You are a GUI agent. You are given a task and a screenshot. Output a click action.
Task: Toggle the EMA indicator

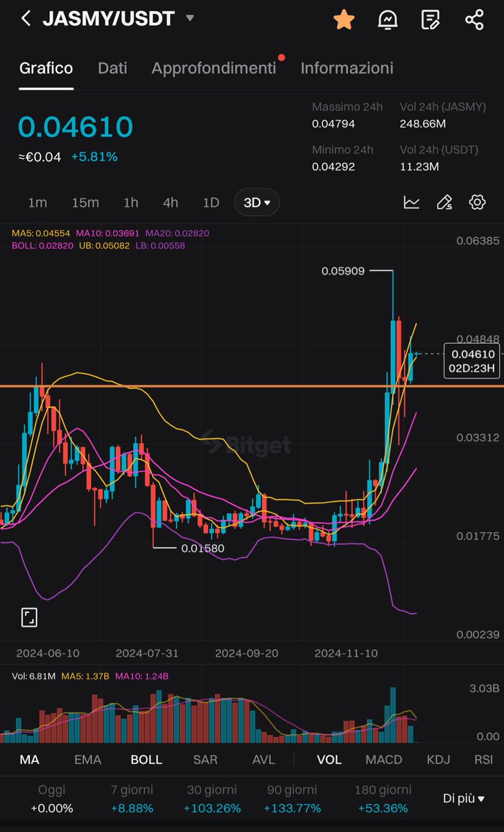pos(87,759)
